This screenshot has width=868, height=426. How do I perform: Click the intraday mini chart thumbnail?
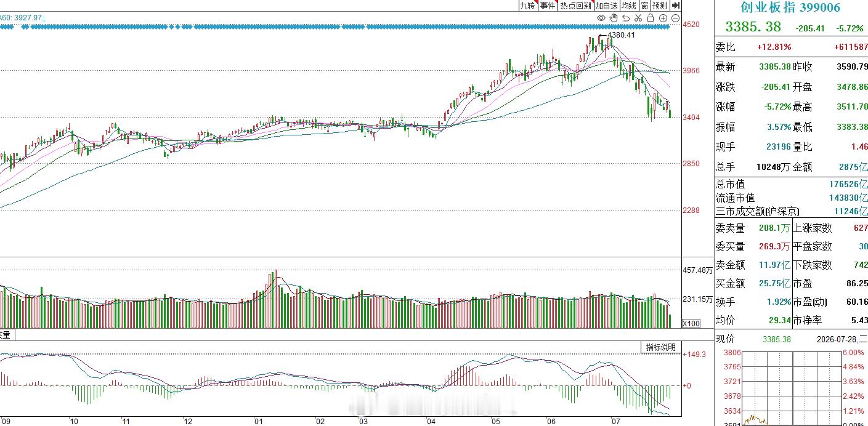click(x=792, y=388)
